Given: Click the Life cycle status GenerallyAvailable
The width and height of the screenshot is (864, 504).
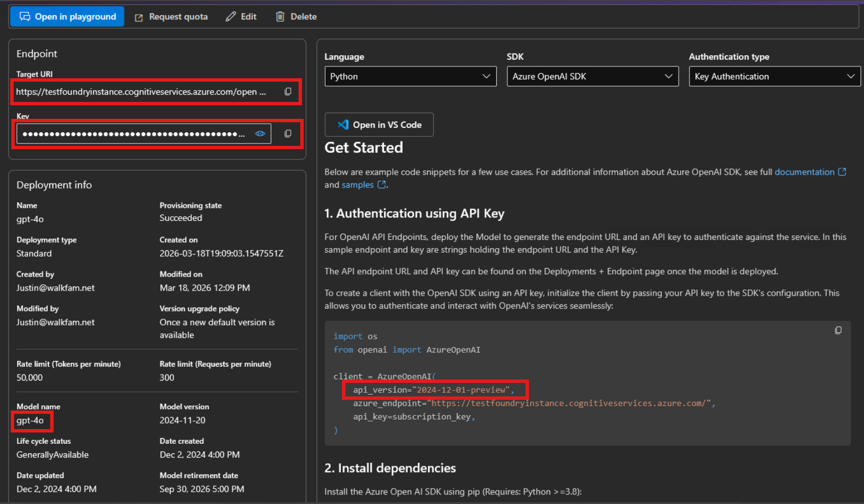Looking at the screenshot, I should click(52, 455).
